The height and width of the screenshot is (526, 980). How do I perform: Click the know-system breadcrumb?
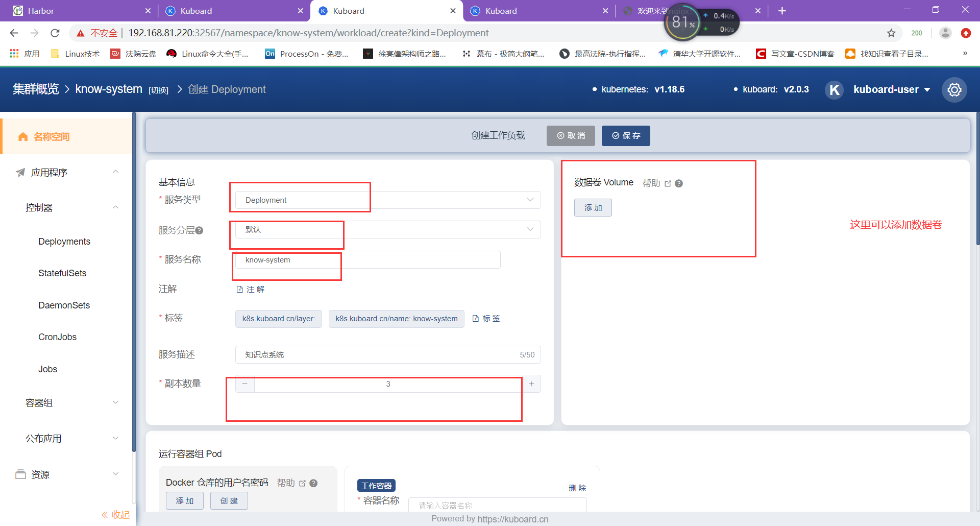(x=109, y=89)
